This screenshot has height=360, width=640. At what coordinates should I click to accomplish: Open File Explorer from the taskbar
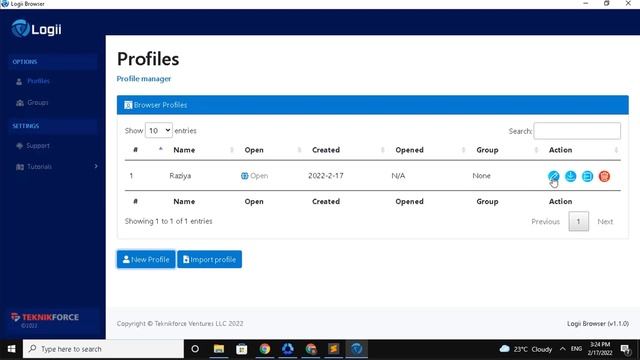pyautogui.click(x=219, y=349)
